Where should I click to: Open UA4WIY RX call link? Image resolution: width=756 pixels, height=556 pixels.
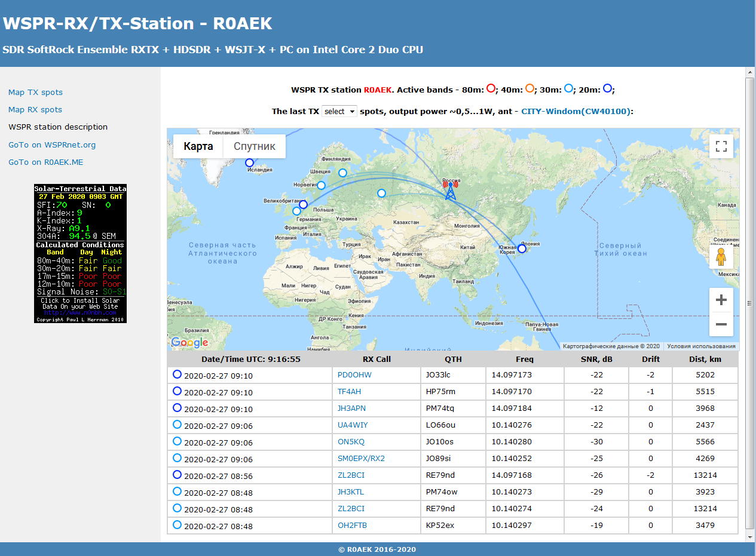[x=353, y=425]
